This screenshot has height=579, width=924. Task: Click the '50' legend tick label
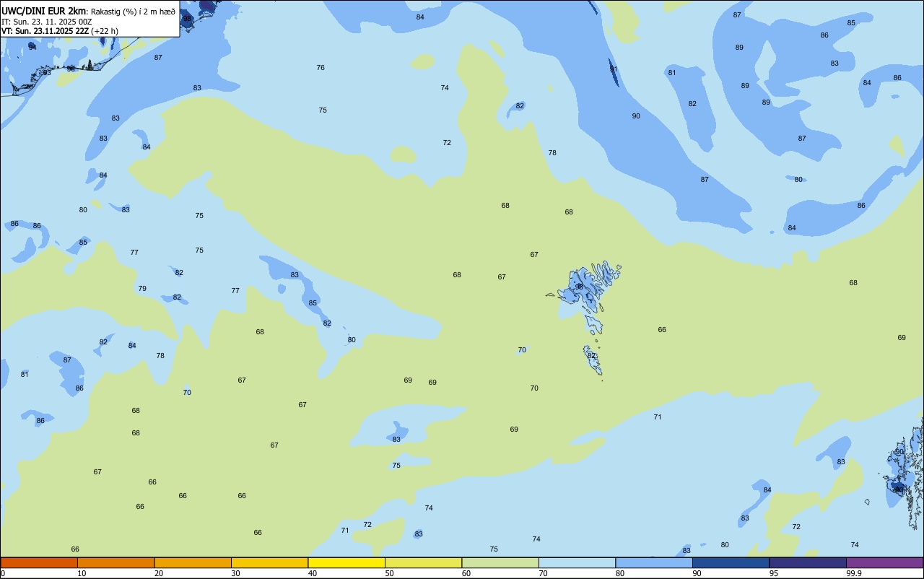click(x=390, y=573)
